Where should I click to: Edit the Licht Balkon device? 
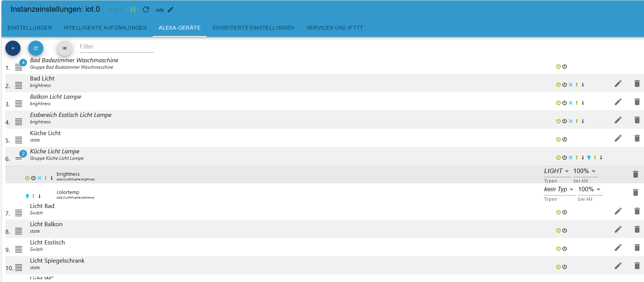618,229
